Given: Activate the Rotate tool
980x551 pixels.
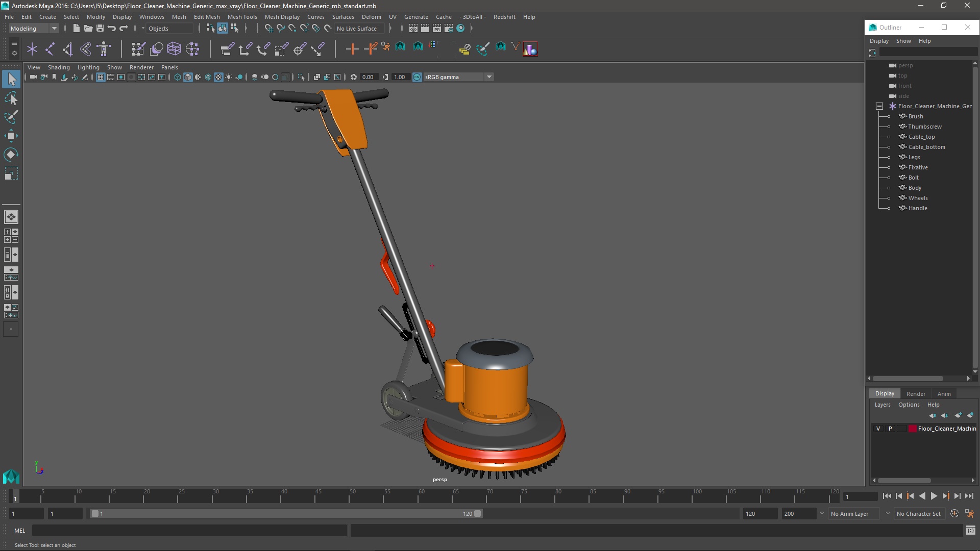Looking at the screenshot, I should tap(11, 155).
